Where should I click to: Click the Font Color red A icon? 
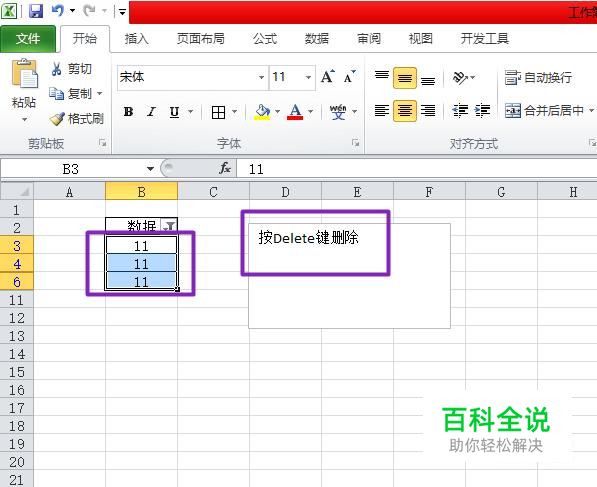click(295, 112)
